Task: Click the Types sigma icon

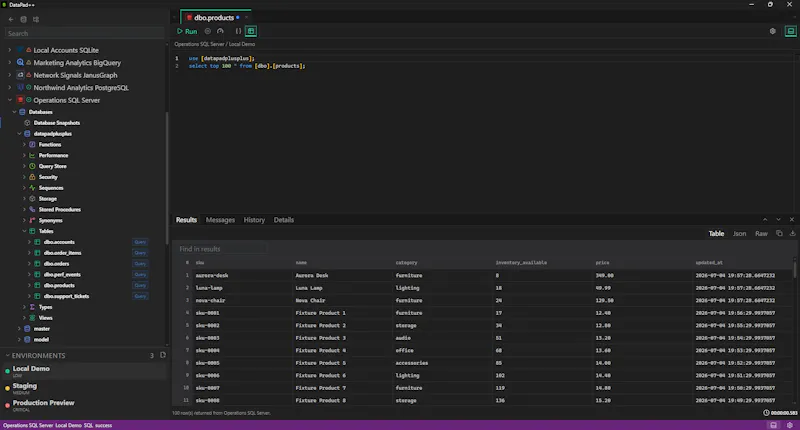Action: coord(32,307)
